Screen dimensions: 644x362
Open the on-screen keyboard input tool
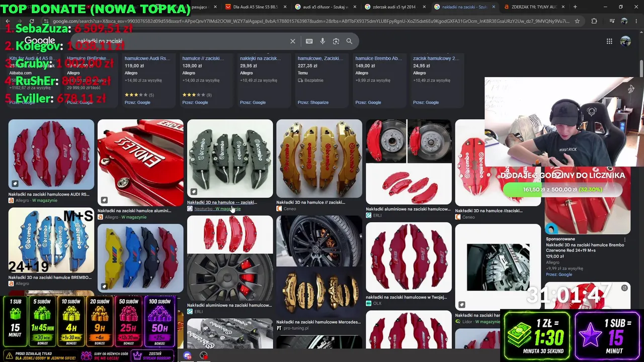tap(309, 41)
